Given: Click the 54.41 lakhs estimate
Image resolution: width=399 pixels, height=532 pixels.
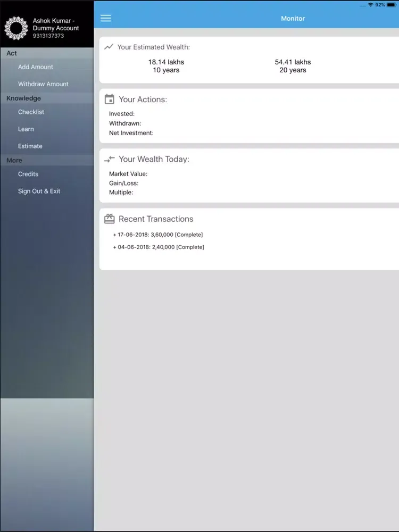Looking at the screenshot, I should (x=293, y=62).
